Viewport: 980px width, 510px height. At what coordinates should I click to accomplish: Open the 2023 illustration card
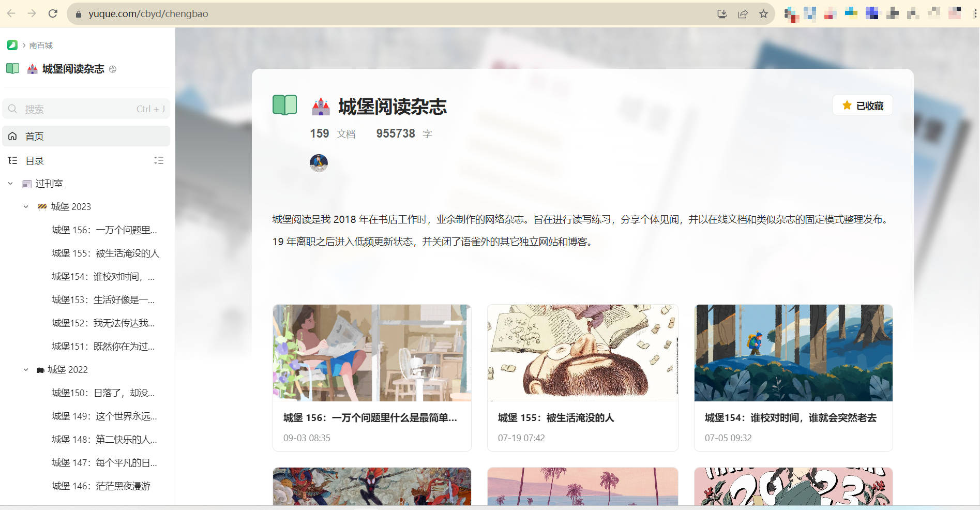point(793,487)
